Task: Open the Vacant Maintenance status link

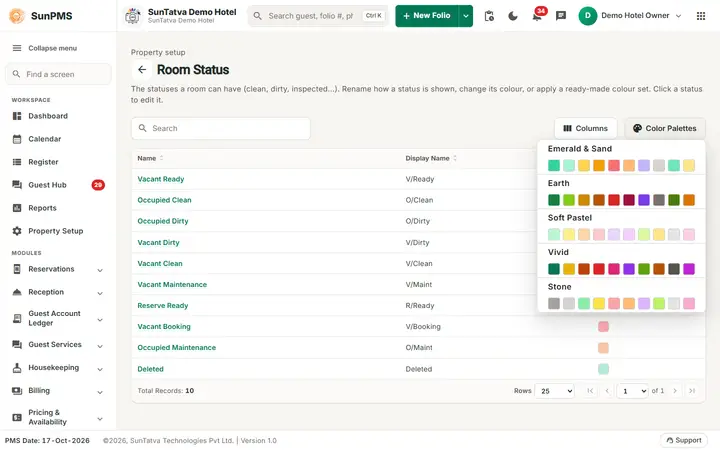Action: 172,285
